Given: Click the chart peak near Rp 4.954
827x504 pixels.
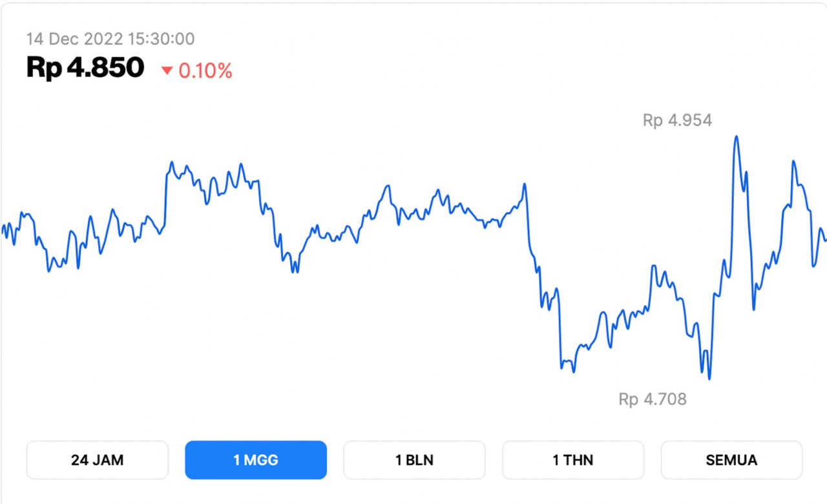Looking at the screenshot, I should [x=736, y=137].
